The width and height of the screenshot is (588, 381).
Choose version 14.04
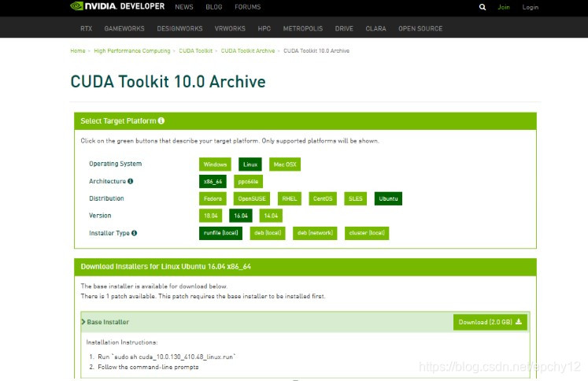[x=271, y=216]
